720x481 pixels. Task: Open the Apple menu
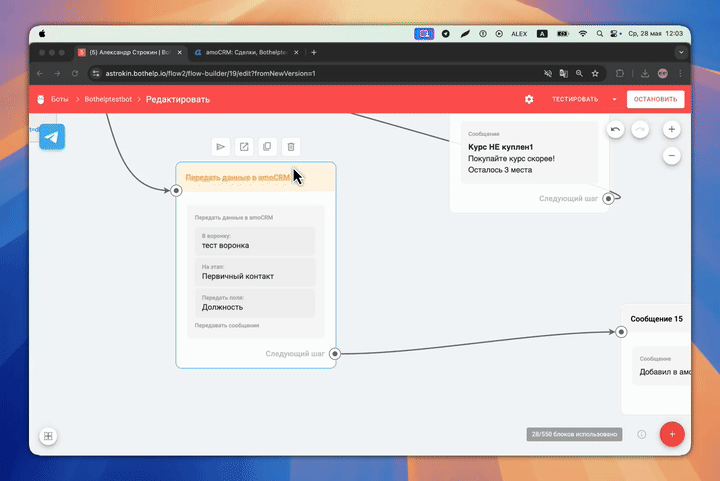click(x=42, y=34)
